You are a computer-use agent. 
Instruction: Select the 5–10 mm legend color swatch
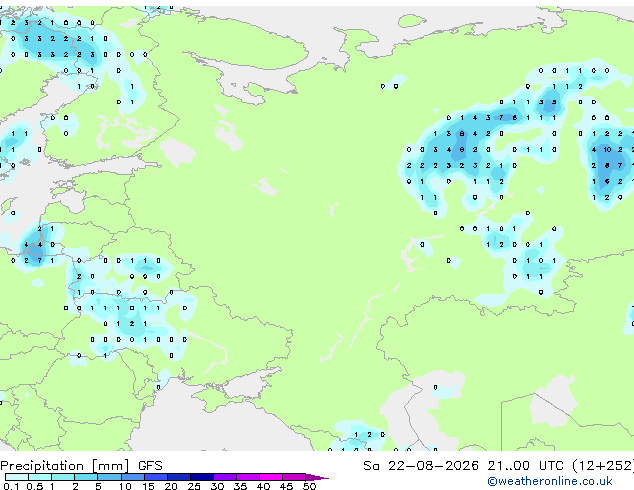click(109, 477)
